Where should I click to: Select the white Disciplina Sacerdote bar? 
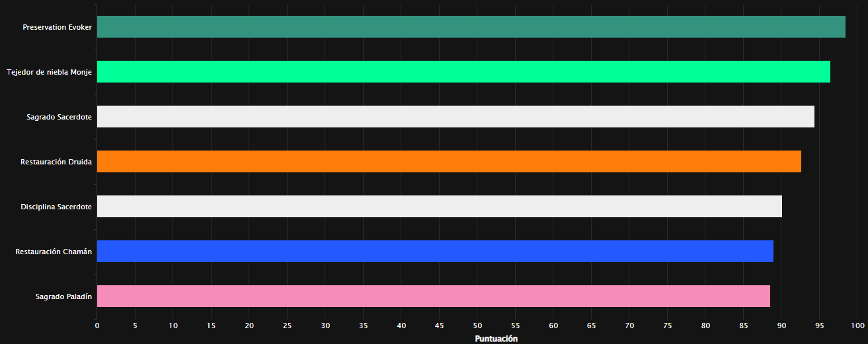[439, 207]
